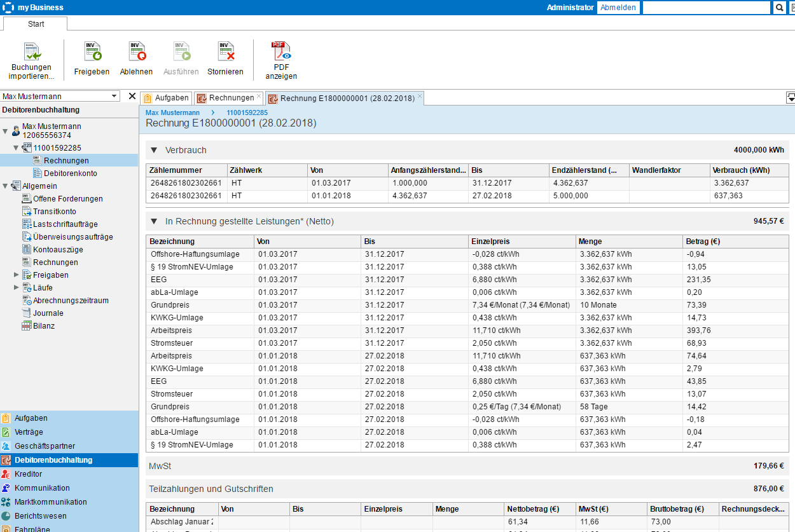
Task: Collapse In Rechnung gestellte Leistungen section
Action: (154, 221)
